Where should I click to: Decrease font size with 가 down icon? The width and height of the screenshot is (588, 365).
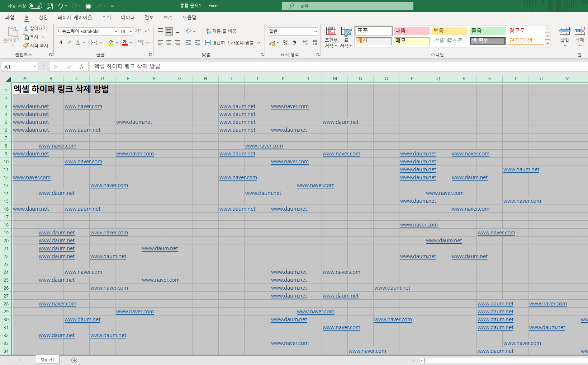coord(146,31)
